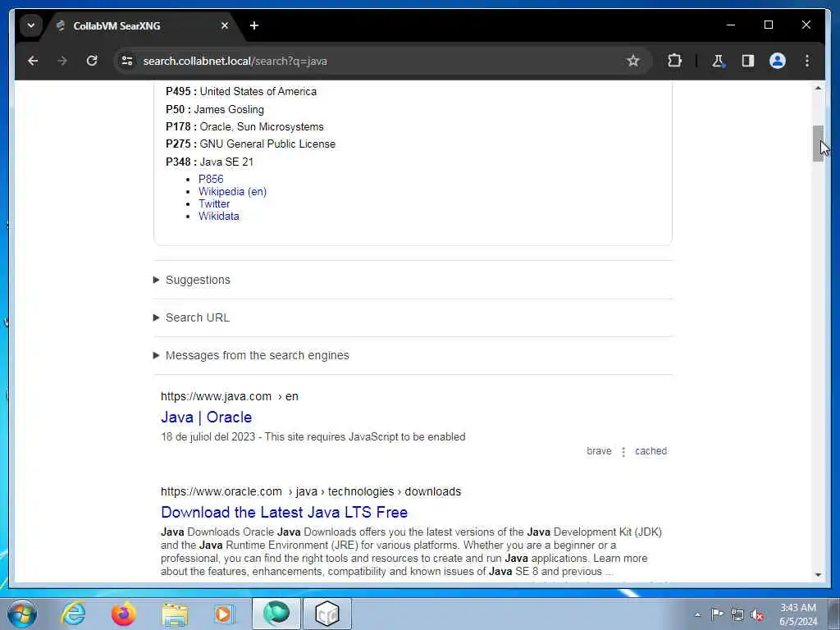Screen dimensions: 840x630
Task: Click the 'brave' engine label
Action: click(599, 451)
